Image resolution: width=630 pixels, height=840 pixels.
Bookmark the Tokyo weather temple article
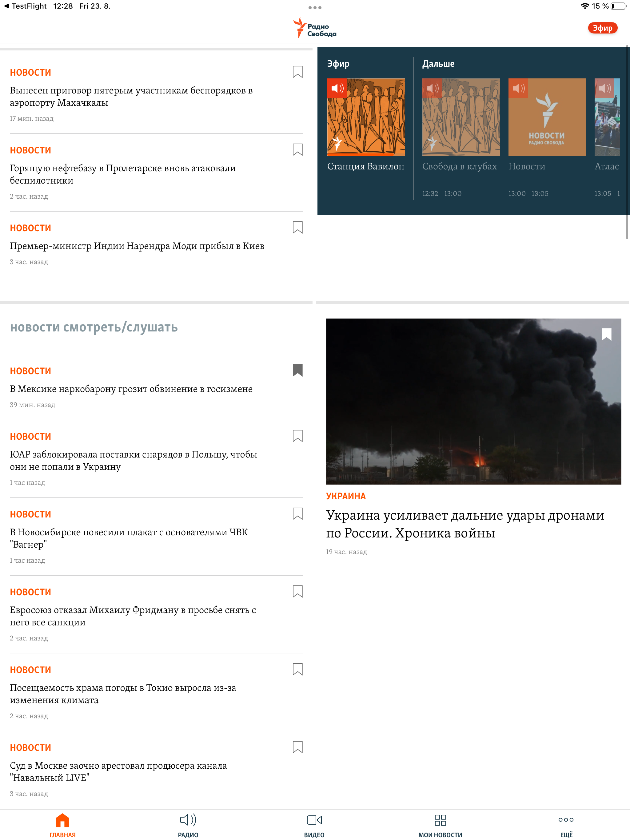point(297,669)
